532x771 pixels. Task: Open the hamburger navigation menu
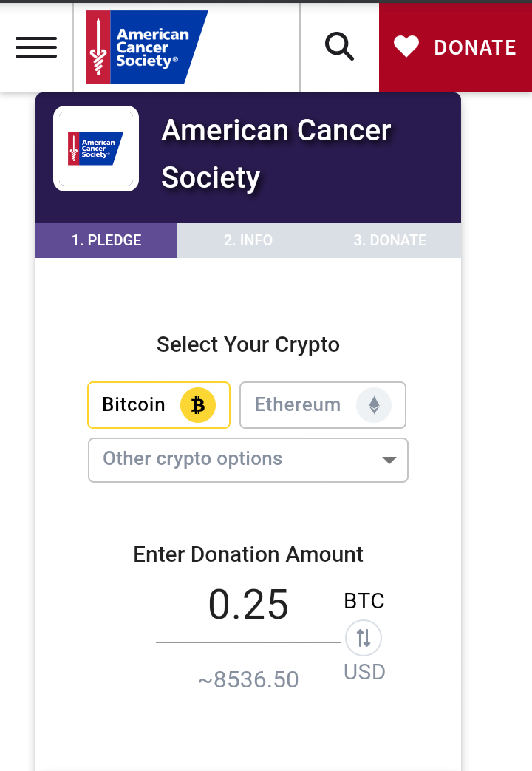pos(36,47)
